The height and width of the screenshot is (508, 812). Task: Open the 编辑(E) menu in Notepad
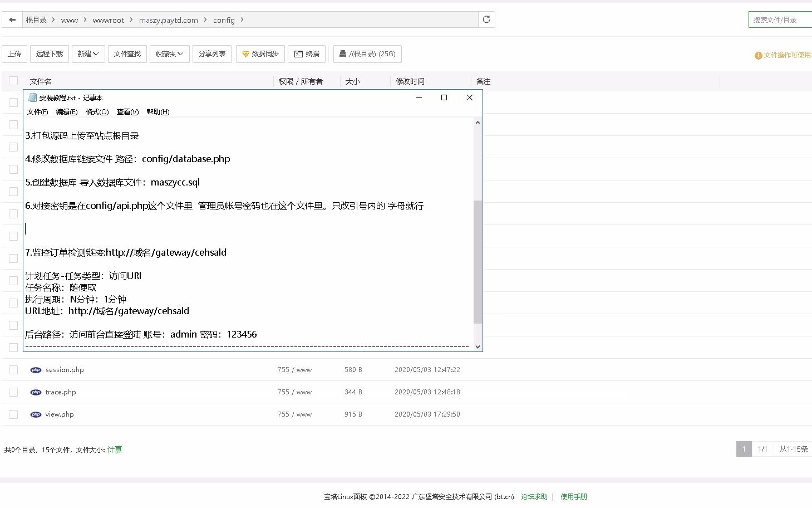click(x=67, y=112)
